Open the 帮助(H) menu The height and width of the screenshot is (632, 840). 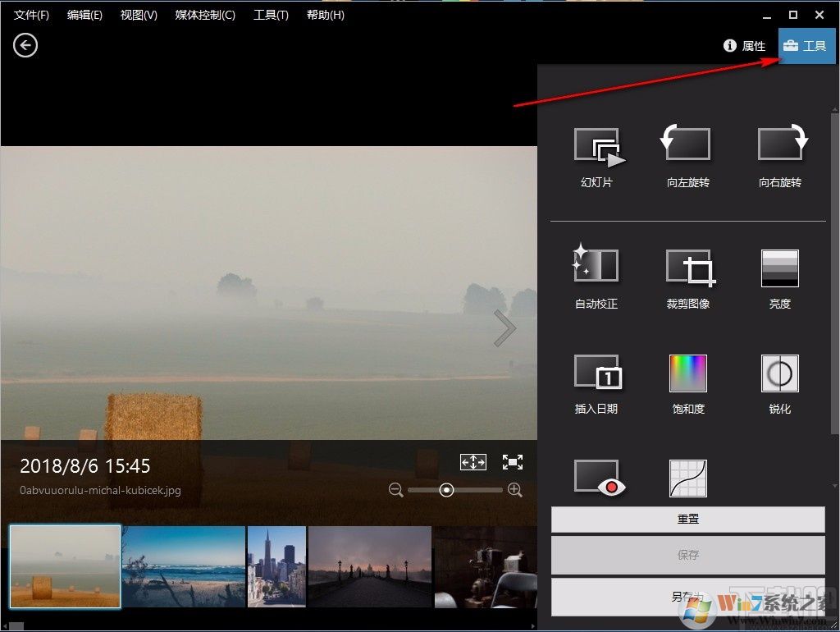[x=325, y=15]
